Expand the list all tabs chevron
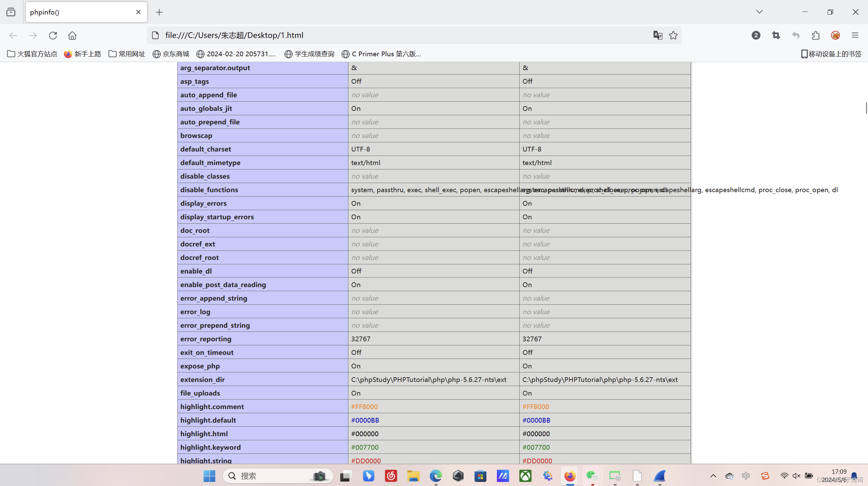The height and width of the screenshot is (486, 868). [x=759, y=12]
